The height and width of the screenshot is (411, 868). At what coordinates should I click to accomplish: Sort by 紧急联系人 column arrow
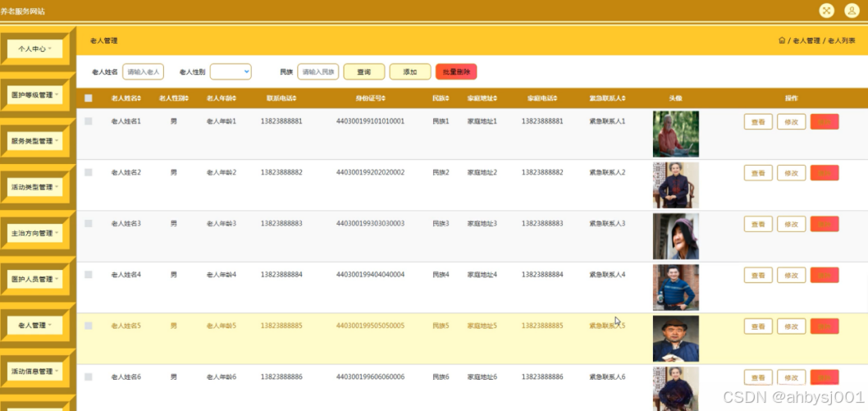(x=624, y=98)
